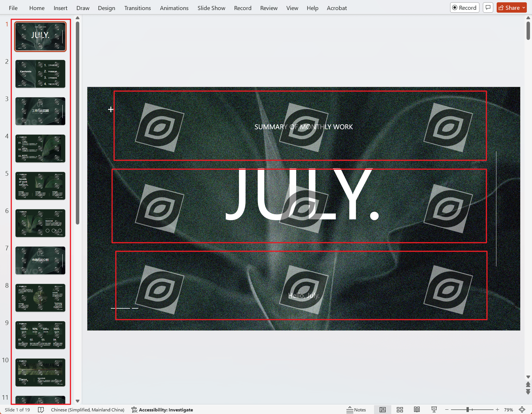532x414 pixels.
Task: Click Next Slide double arrow
Action: [x=528, y=392]
